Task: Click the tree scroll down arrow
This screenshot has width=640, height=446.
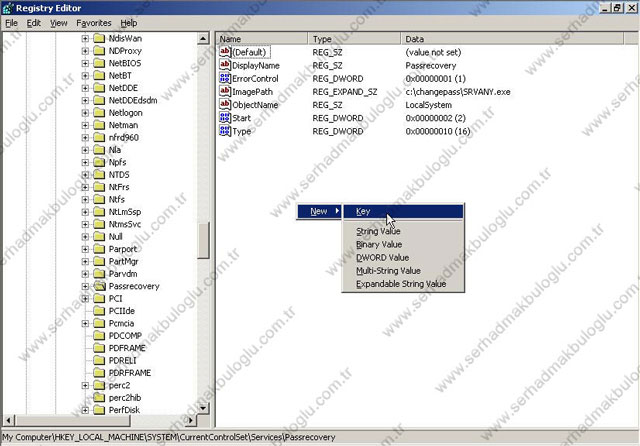Action: pos(203,408)
